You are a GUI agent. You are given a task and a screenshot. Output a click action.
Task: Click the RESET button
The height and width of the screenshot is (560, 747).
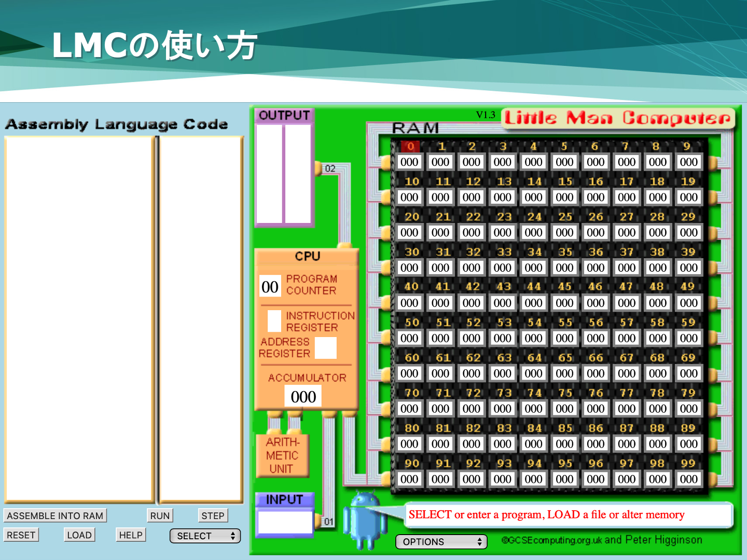(x=21, y=535)
